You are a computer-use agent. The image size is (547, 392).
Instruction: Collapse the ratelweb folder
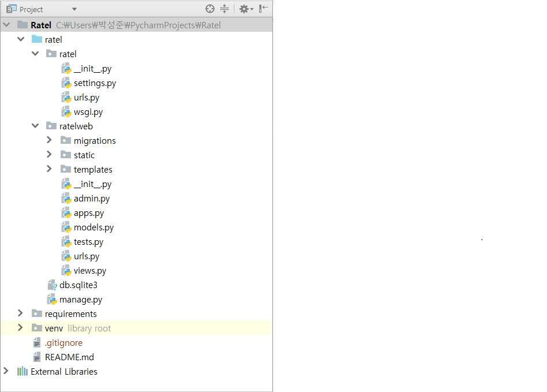point(35,126)
